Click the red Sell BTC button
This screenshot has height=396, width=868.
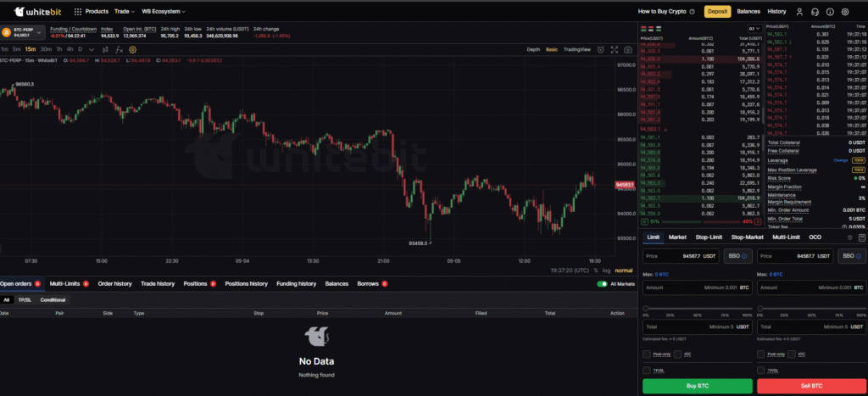(811, 386)
